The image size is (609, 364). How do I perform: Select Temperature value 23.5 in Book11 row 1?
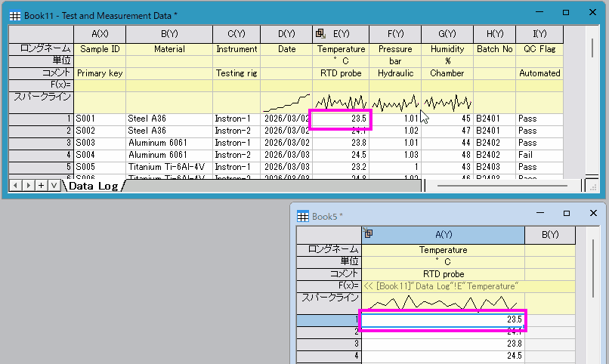click(341, 119)
